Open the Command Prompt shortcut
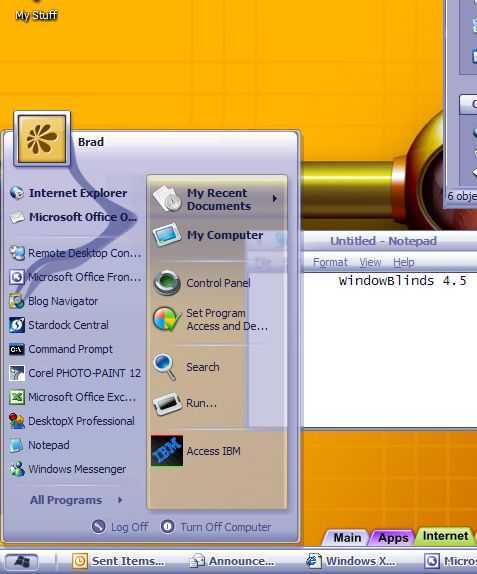The width and height of the screenshot is (477, 574). click(61, 349)
